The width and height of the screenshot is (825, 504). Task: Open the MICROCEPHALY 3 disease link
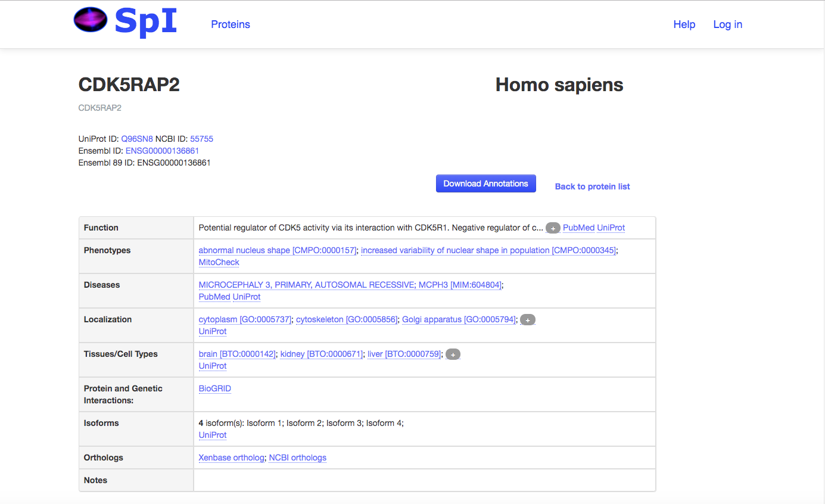350,285
